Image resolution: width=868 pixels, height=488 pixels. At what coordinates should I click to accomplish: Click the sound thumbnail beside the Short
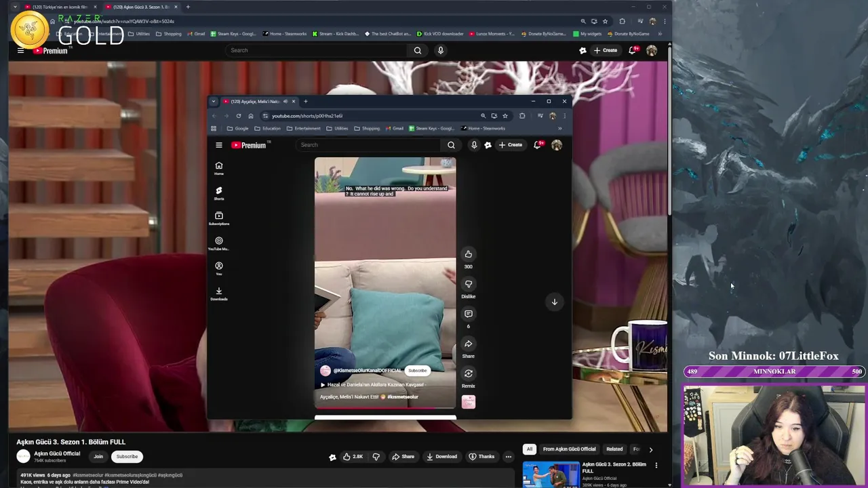click(x=468, y=402)
